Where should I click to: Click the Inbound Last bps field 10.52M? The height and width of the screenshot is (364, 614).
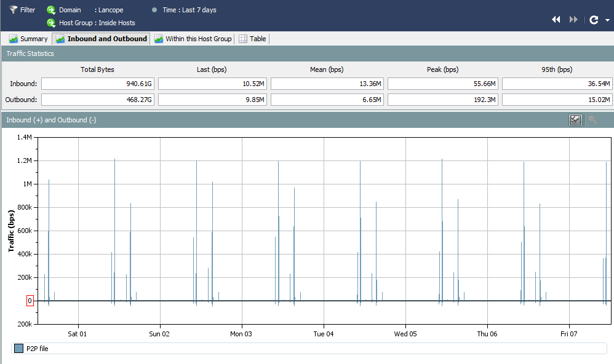pos(212,84)
